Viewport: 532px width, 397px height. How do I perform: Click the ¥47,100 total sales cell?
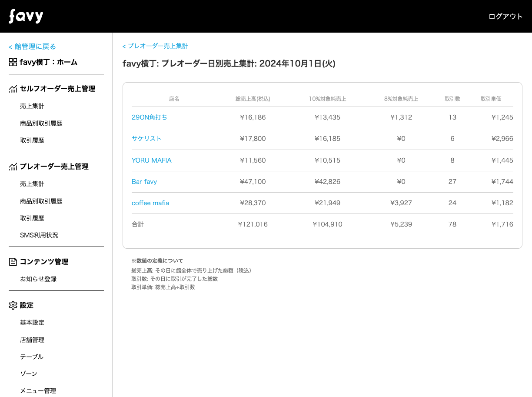pos(253,182)
